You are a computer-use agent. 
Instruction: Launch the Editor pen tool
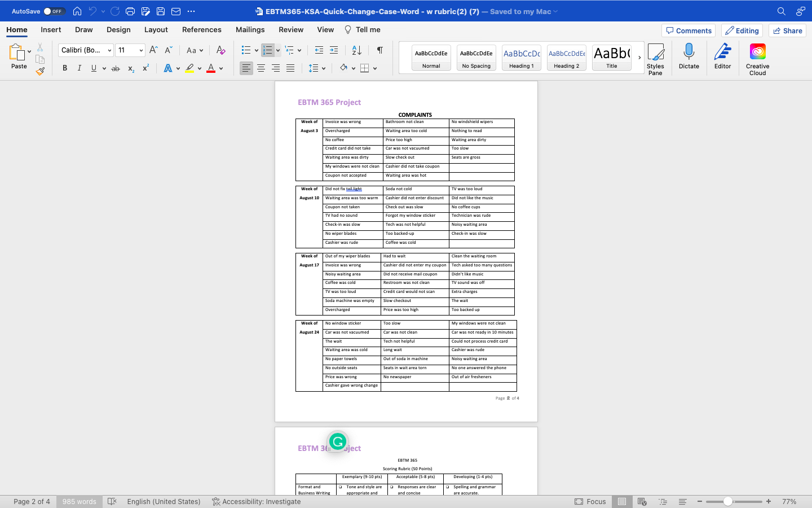pos(722,56)
